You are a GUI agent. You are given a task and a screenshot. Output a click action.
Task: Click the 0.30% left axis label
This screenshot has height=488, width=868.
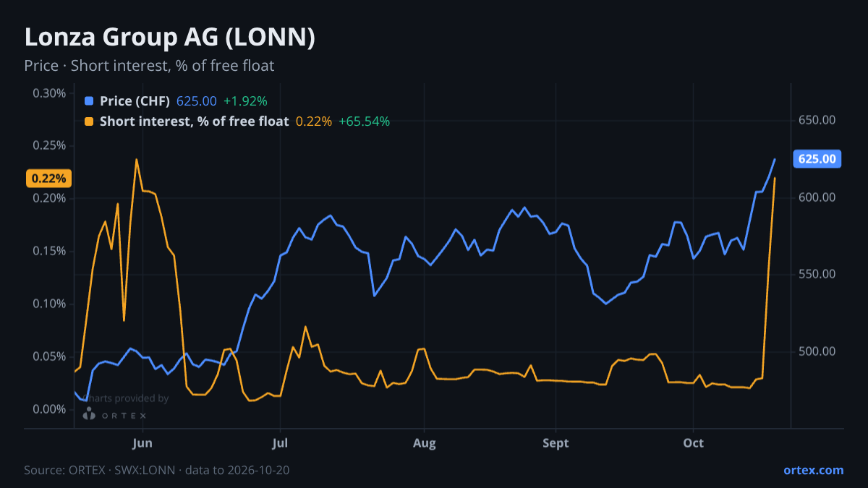tap(50, 93)
